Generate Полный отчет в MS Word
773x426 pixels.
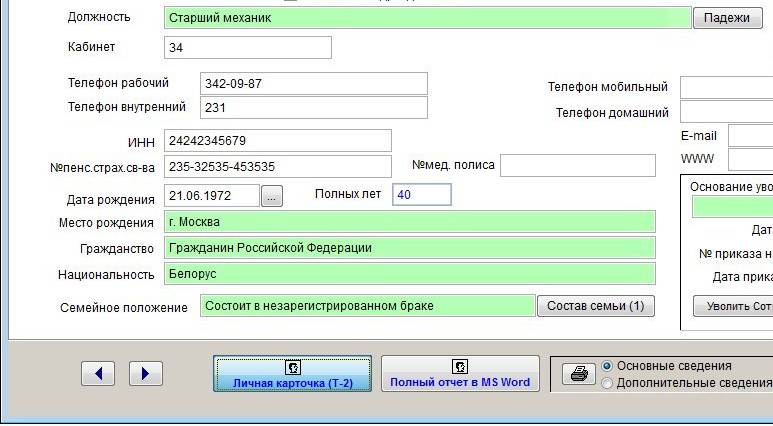pos(460,374)
